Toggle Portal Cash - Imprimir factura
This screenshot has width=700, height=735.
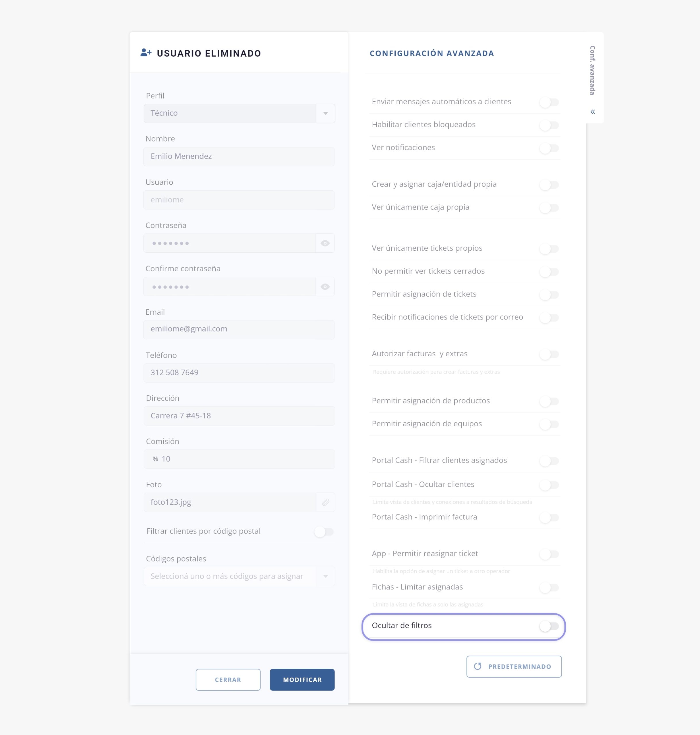(549, 517)
